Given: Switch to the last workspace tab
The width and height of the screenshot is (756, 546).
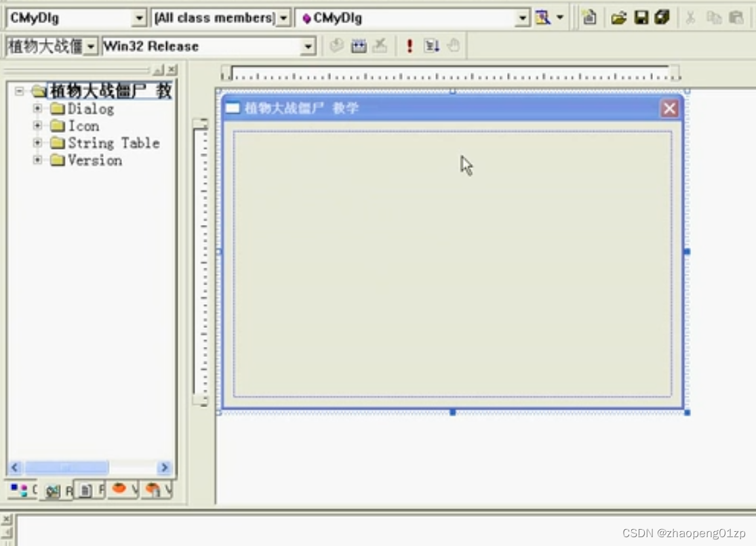Looking at the screenshot, I should pos(157,490).
